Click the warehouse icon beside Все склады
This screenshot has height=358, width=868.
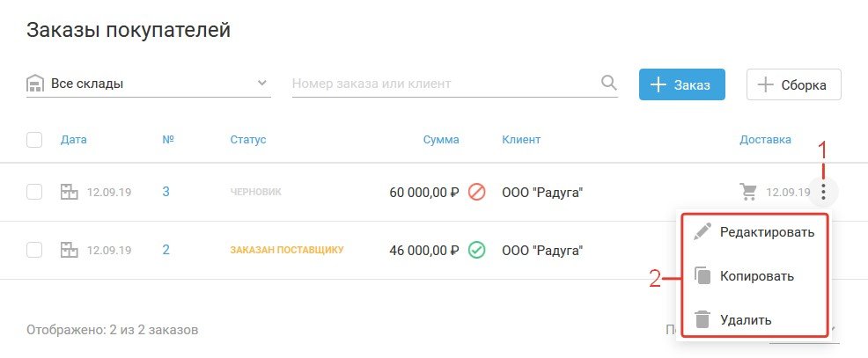click(x=35, y=84)
